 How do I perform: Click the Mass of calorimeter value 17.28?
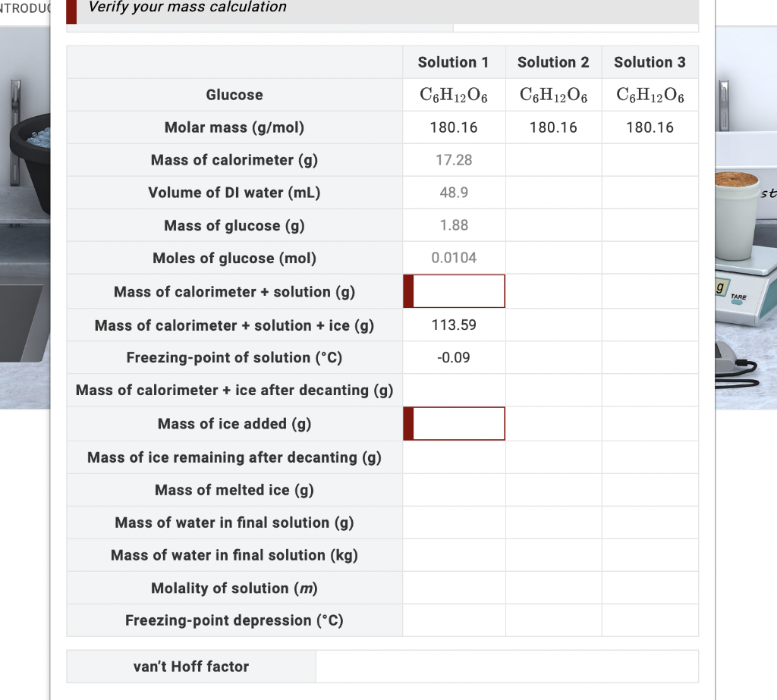coord(454,160)
